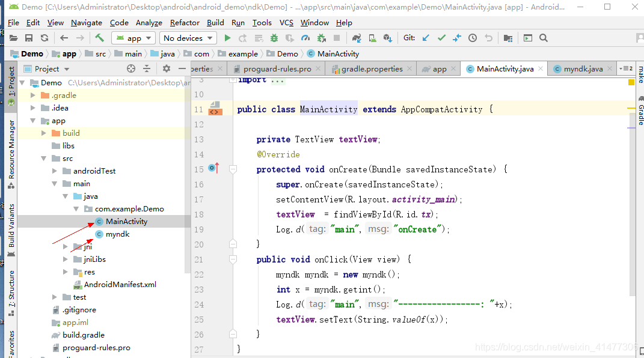
Task: Open the VCS menu
Action: pyautogui.click(x=286, y=23)
